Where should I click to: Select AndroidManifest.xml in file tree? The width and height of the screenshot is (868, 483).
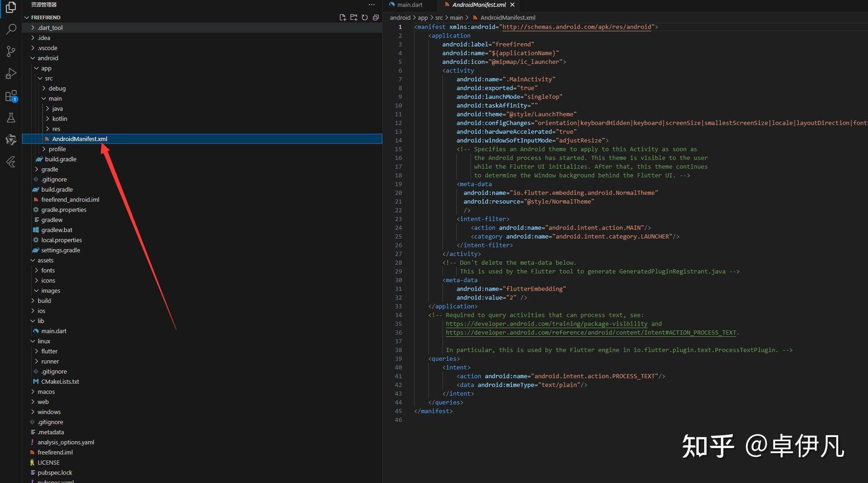point(202,139)
